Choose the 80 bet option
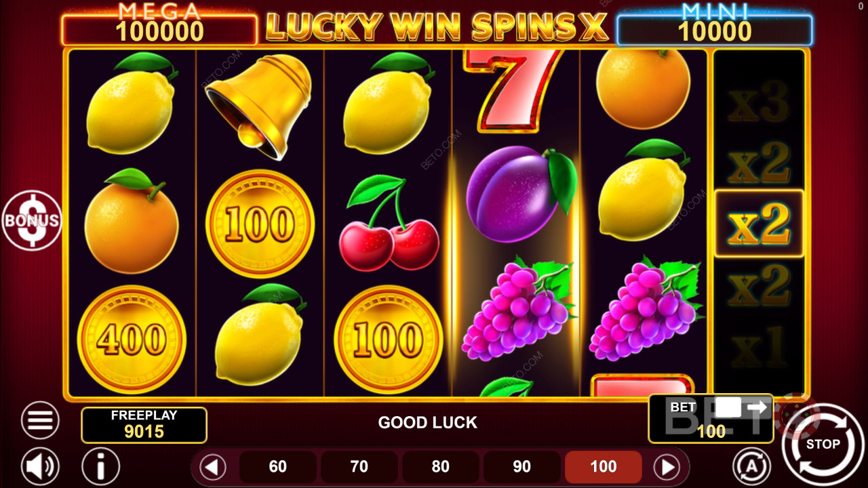 pyautogui.click(x=441, y=467)
